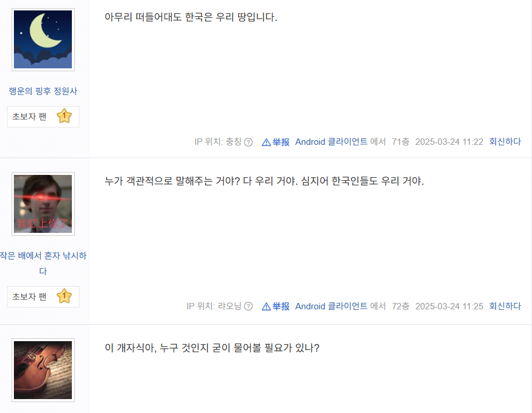This screenshot has width=532, height=413.
Task: Open the Android 클라이언트 link on floor 71
Action: pyautogui.click(x=331, y=142)
